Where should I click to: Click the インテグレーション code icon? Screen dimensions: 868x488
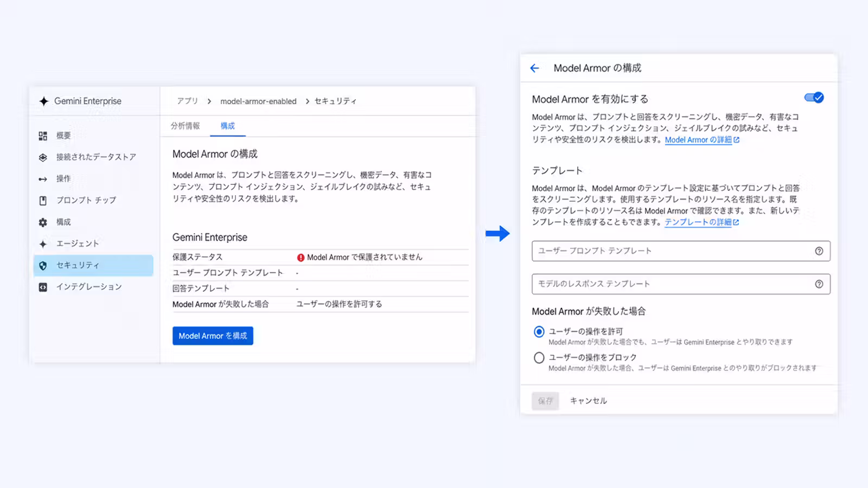(x=43, y=287)
